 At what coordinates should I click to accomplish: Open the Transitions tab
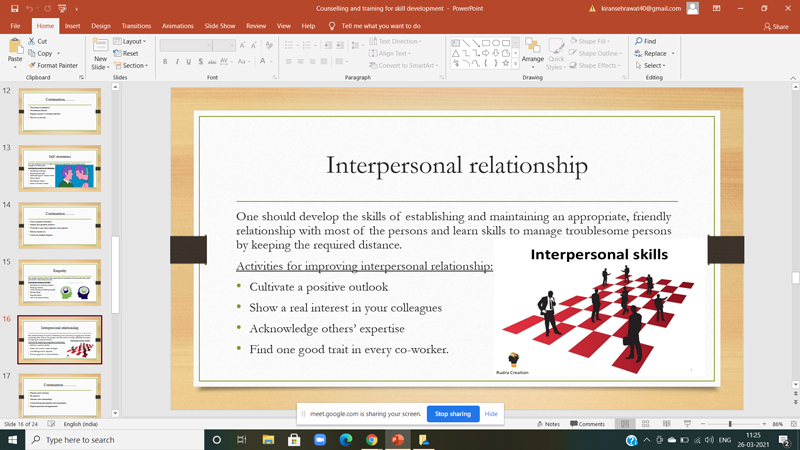[x=136, y=26]
